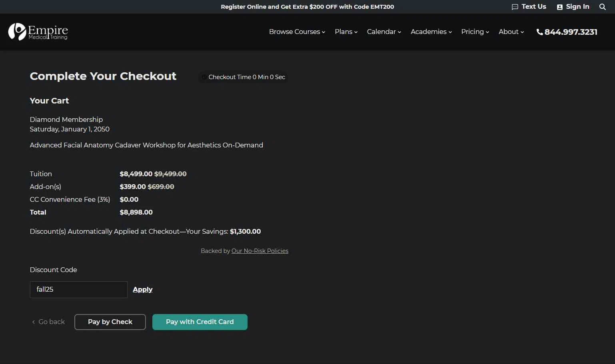Click the struck-through $9,499.00 price
This screenshot has height=364, width=615.
coord(170,174)
